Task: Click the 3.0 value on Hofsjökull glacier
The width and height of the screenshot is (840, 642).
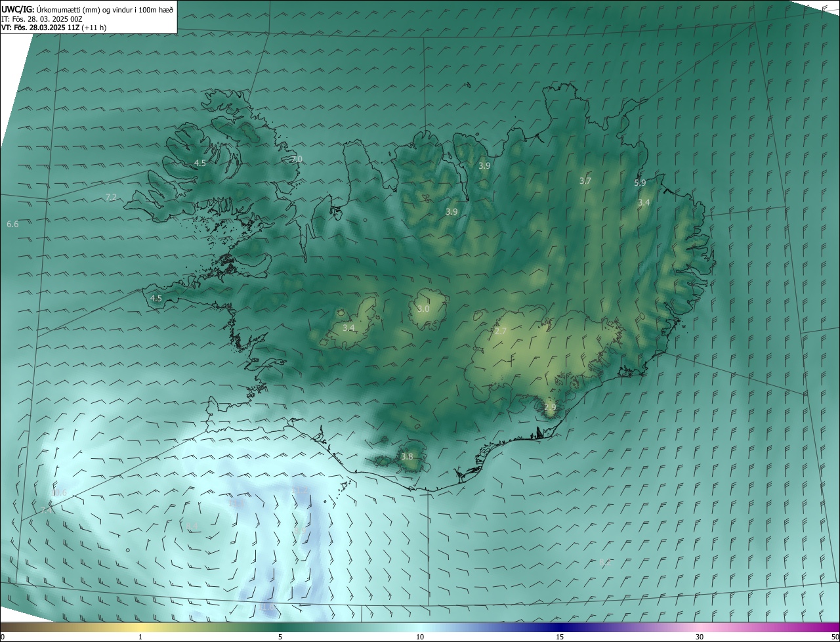Action: point(423,309)
